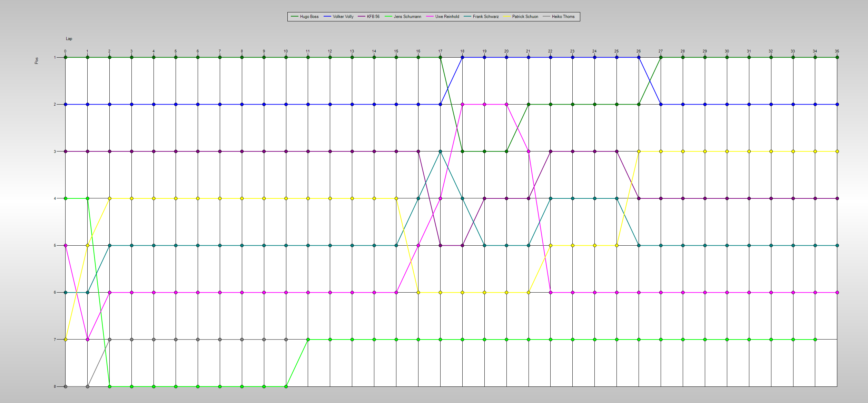Click lap number 0 on the top axis
This screenshot has width=868, height=403.
tap(65, 51)
